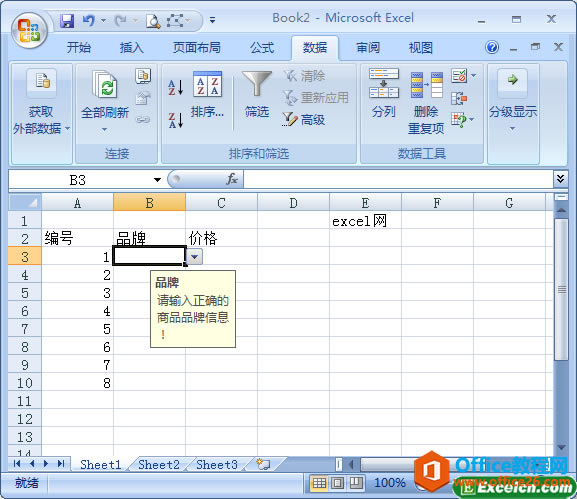Switch to the 公式 ribbon tab
Image resolution: width=577 pixels, height=499 pixels.
click(262, 47)
